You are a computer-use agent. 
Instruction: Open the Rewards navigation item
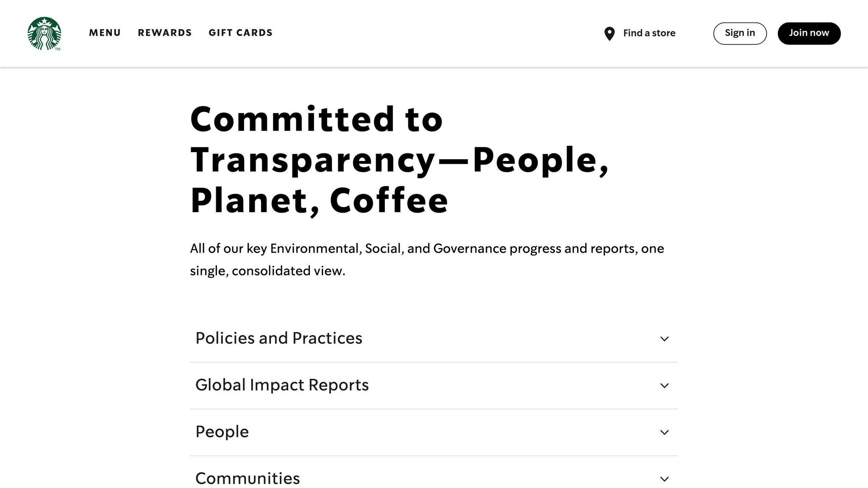click(x=165, y=33)
